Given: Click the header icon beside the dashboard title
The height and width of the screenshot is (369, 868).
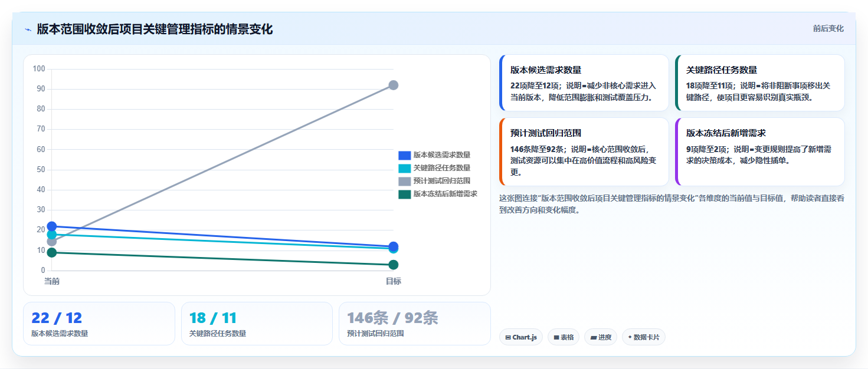Looking at the screenshot, I should click(x=28, y=29).
